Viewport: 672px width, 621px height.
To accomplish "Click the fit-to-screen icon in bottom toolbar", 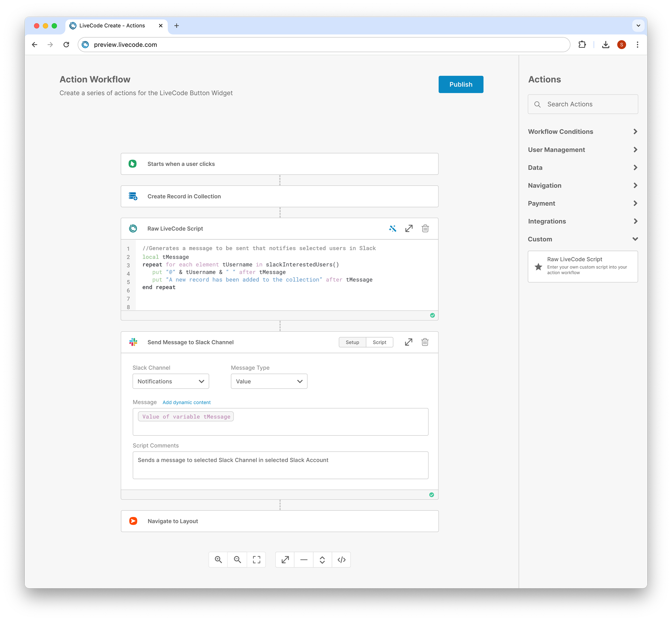I will click(256, 560).
